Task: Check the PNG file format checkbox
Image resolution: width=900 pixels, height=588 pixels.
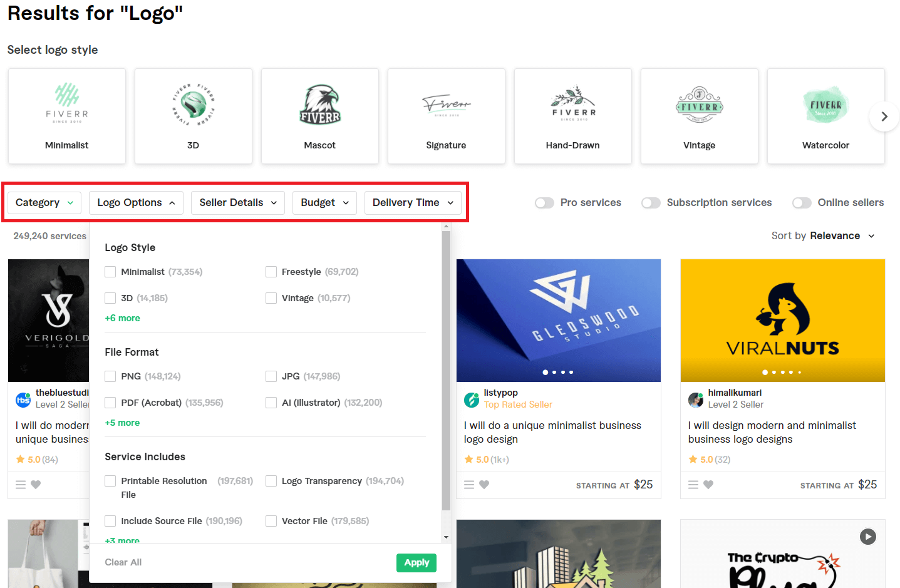Action: click(110, 376)
